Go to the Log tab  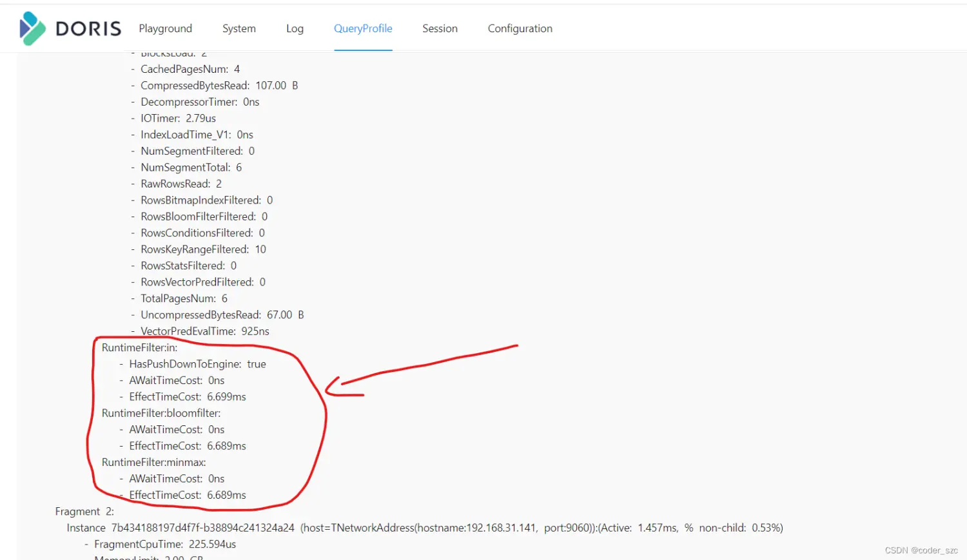295,28
